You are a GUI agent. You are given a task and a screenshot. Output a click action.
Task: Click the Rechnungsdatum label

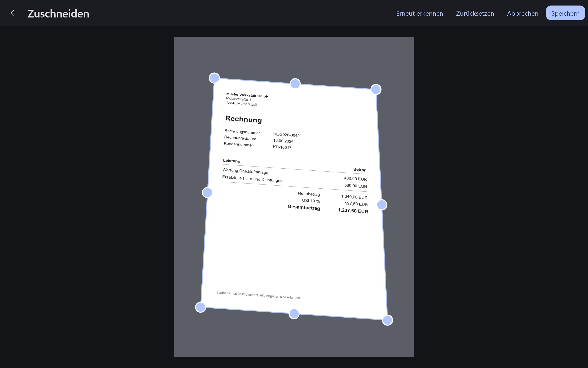point(240,138)
